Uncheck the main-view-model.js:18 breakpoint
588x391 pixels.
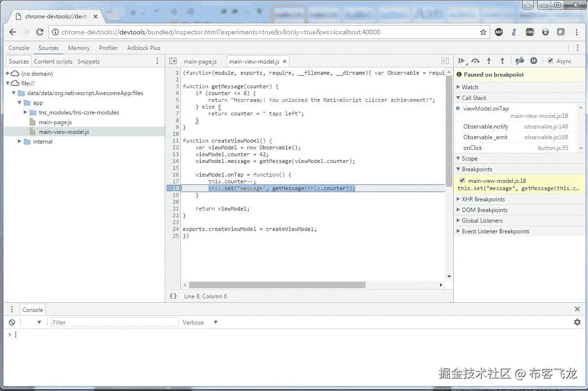462,180
